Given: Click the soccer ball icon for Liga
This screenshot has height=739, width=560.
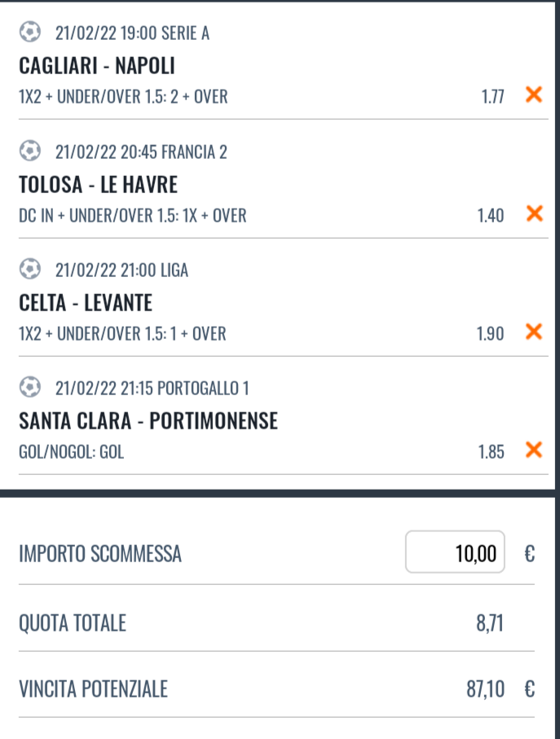Looking at the screenshot, I should coord(29,269).
